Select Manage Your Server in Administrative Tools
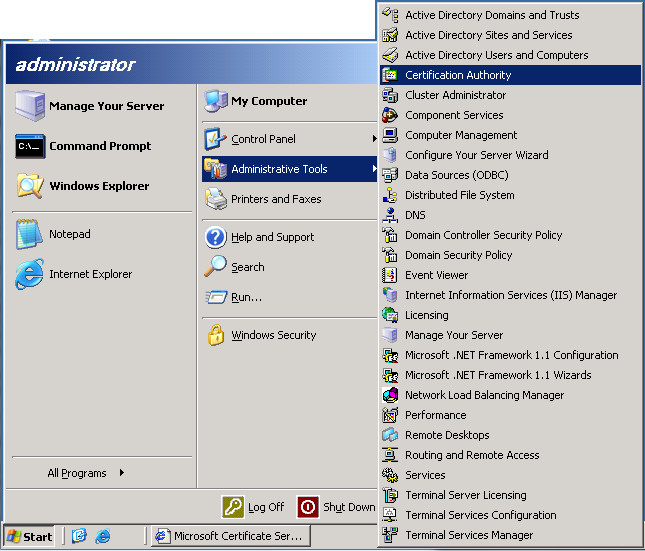 [510, 335]
